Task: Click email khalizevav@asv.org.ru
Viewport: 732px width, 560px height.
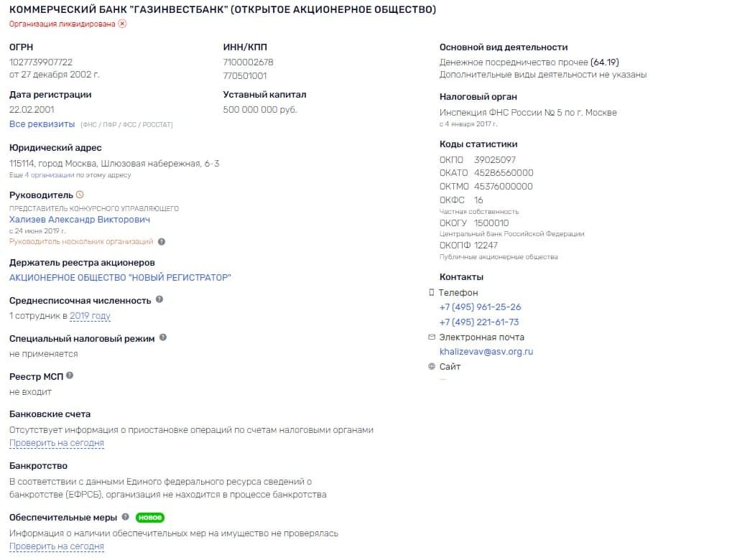Action: 486,352
